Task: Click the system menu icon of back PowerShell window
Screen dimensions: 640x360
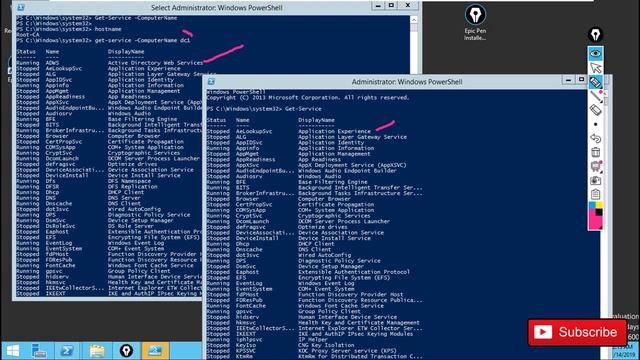Action: pyautogui.click(x=21, y=7)
